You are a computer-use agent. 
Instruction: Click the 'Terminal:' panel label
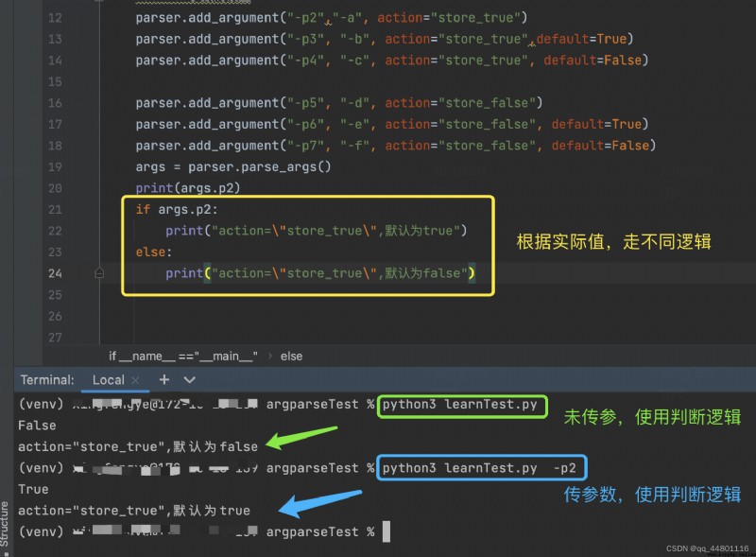[x=47, y=380]
